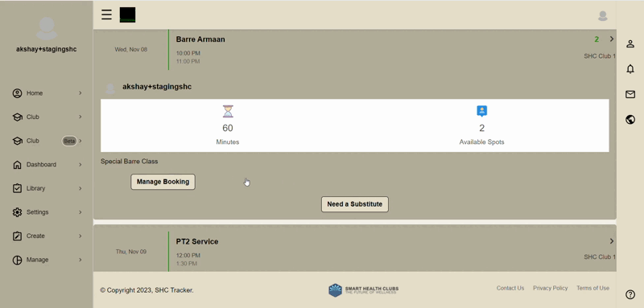Open Create in the sidebar
The width and height of the screenshot is (644, 308).
pos(35,236)
